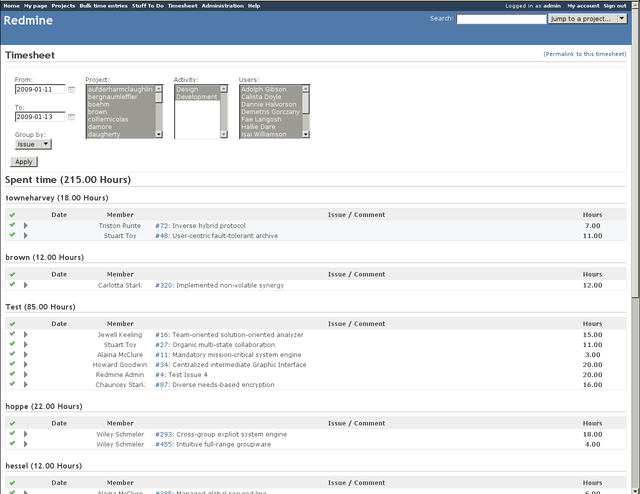Viewport: 640px width, 494px height.
Task: Select colliernicolas in Project list
Action: [x=121, y=119]
